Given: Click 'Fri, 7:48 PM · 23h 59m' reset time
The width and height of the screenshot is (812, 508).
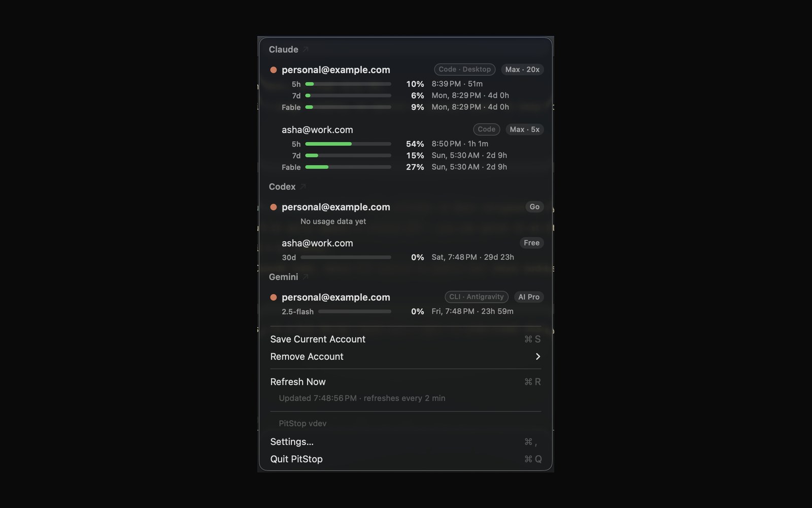Looking at the screenshot, I should point(472,311).
